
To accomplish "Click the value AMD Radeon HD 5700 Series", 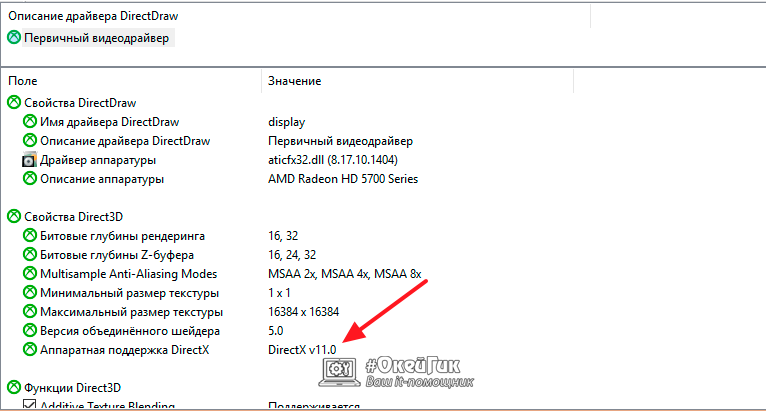I will click(343, 179).
